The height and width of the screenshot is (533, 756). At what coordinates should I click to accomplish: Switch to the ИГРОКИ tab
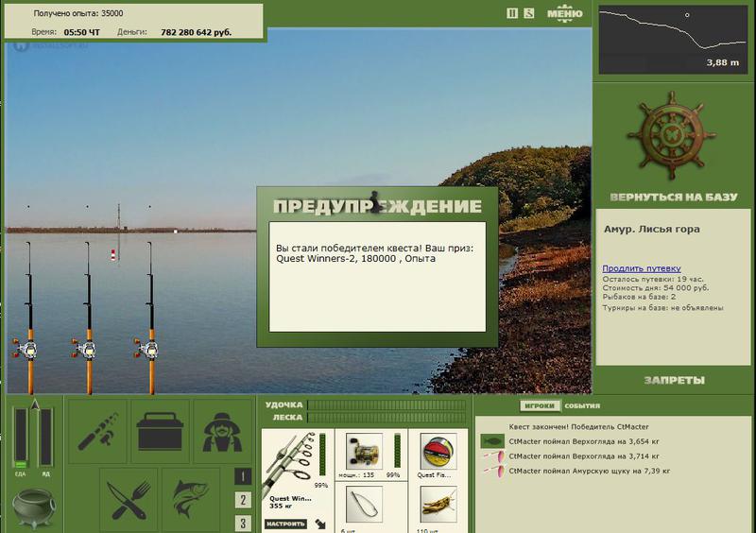540,405
